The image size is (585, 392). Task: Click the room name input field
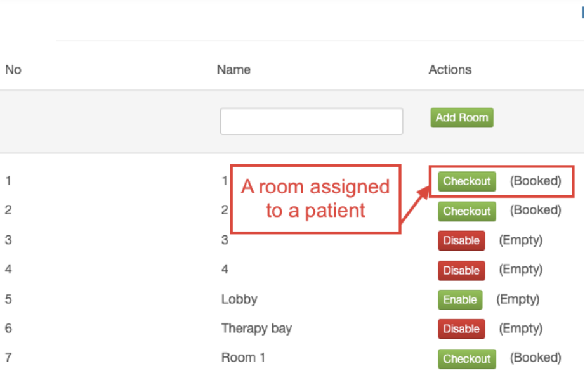coord(311,121)
